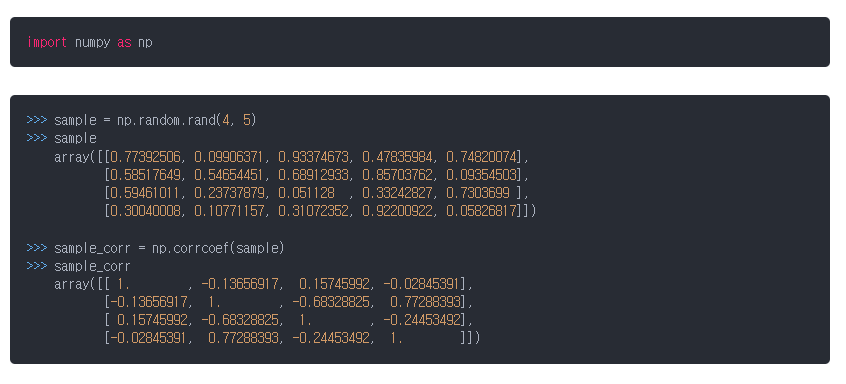Select the value 0.47835984 in sample array

398,157
